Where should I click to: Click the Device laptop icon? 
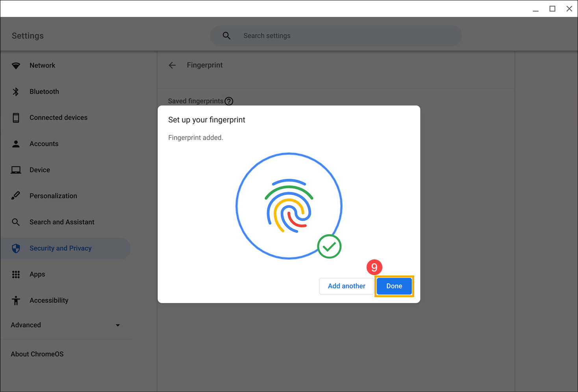[x=16, y=170]
